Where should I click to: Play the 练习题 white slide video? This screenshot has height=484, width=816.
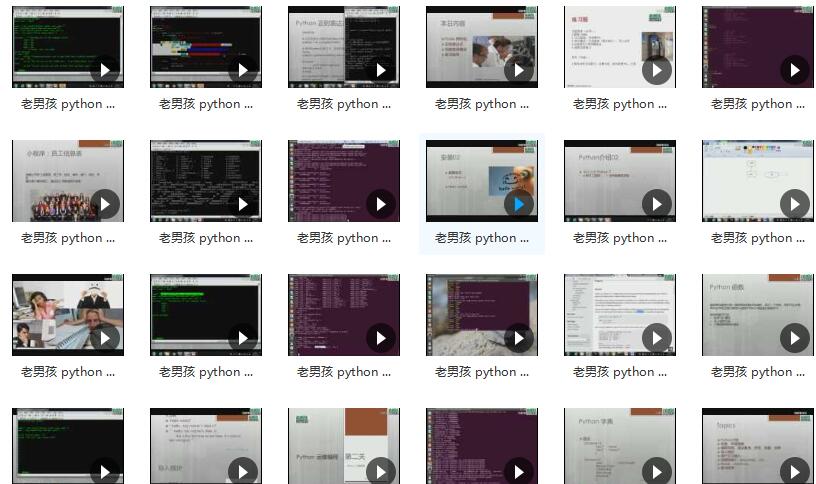pos(657,70)
